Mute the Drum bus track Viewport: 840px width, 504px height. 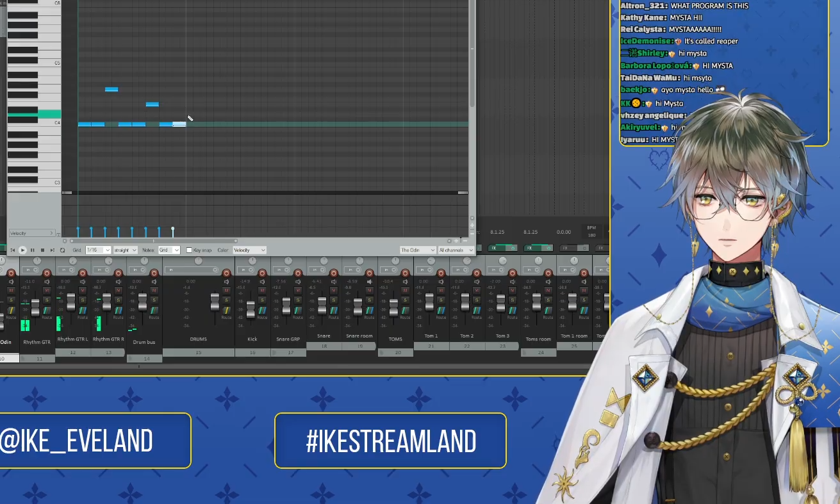154,290
